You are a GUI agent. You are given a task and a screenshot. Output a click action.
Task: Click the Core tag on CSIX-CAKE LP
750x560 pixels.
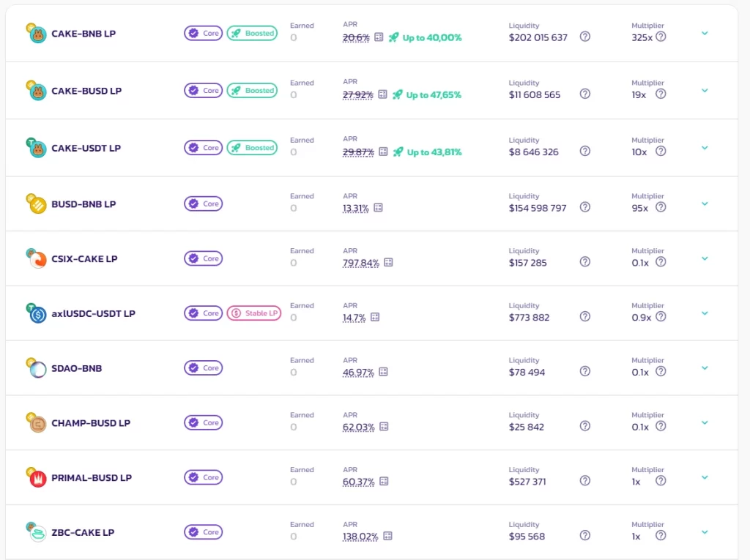pyautogui.click(x=204, y=258)
